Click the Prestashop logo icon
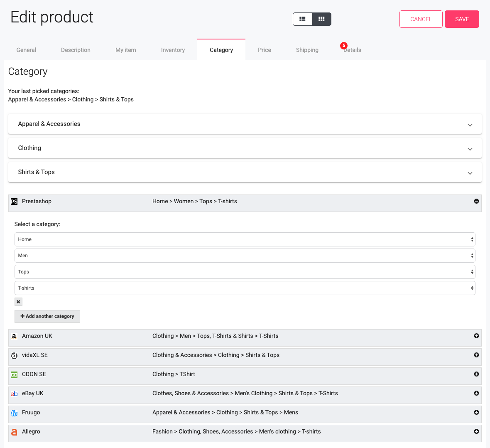 (14, 202)
